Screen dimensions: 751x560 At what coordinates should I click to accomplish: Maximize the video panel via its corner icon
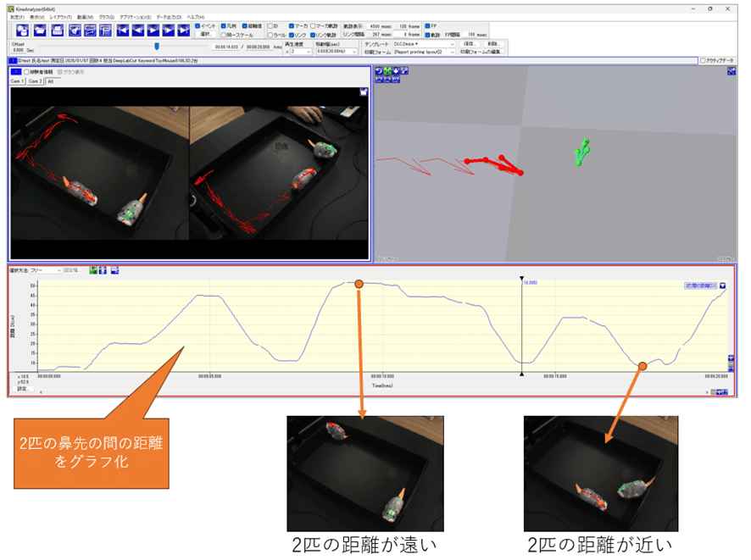(364, 91)
